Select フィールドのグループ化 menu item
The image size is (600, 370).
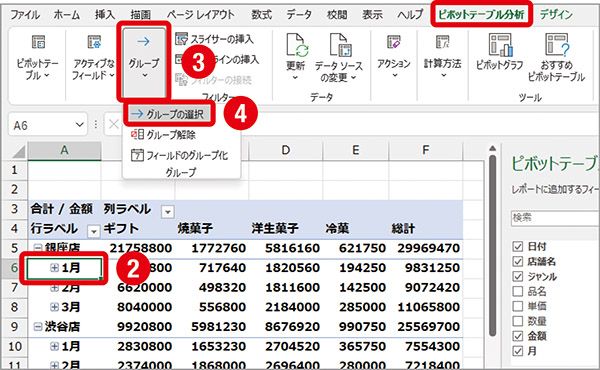tap(180, 155)
